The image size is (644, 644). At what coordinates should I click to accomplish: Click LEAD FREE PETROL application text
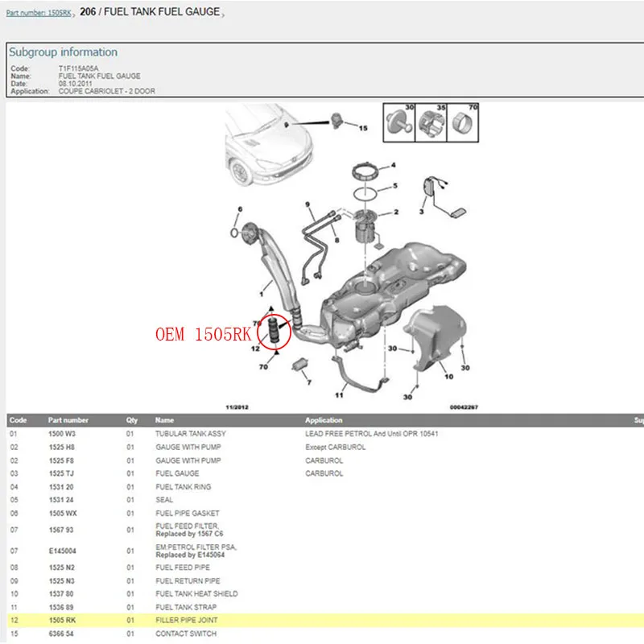tap(372, 434)
